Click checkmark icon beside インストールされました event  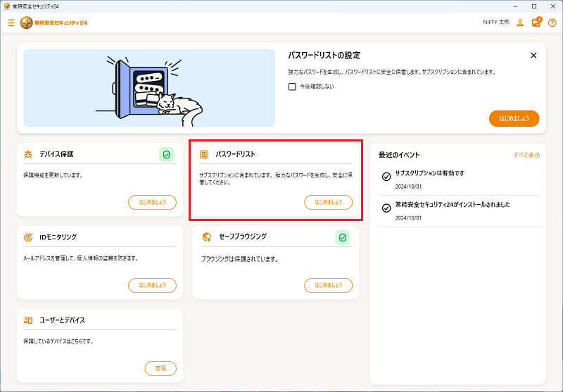386,208
